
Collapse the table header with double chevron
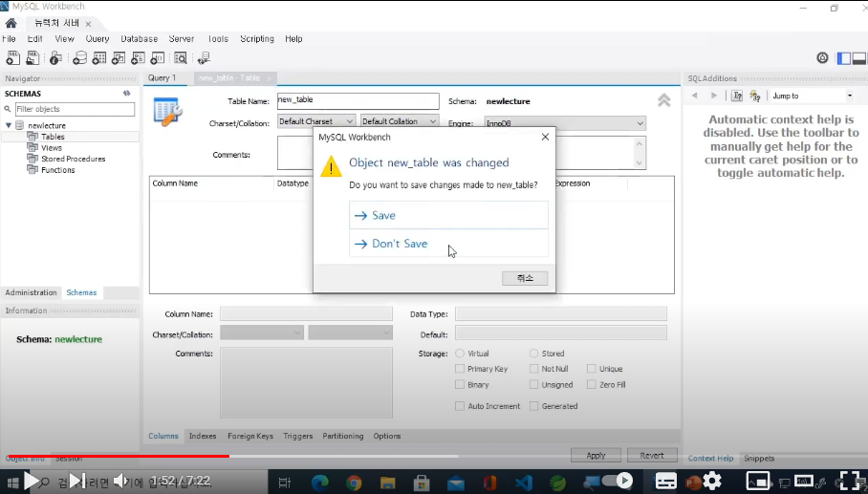coord(663,100)
